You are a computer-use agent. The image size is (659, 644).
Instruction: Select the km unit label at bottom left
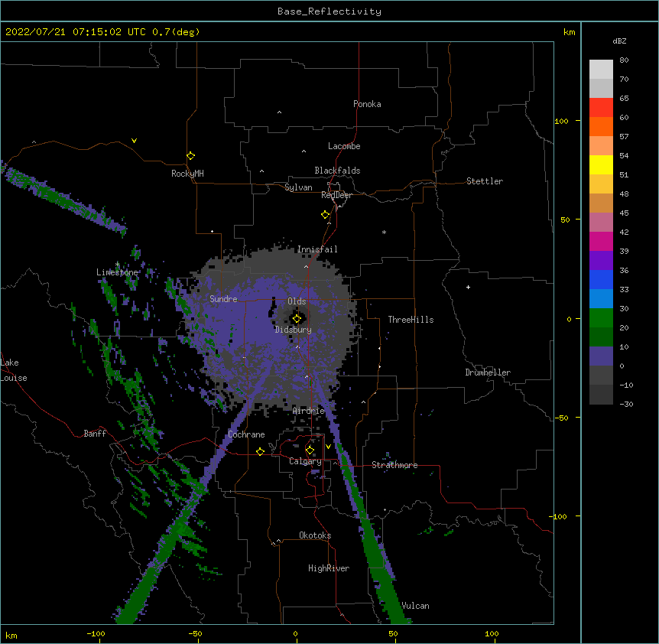pos(11,635)
